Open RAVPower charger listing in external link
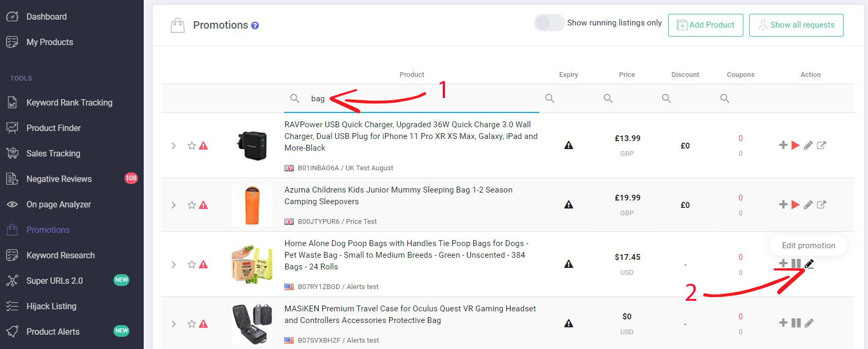This screenshot has height=349, width=868. tap(821, 145)
